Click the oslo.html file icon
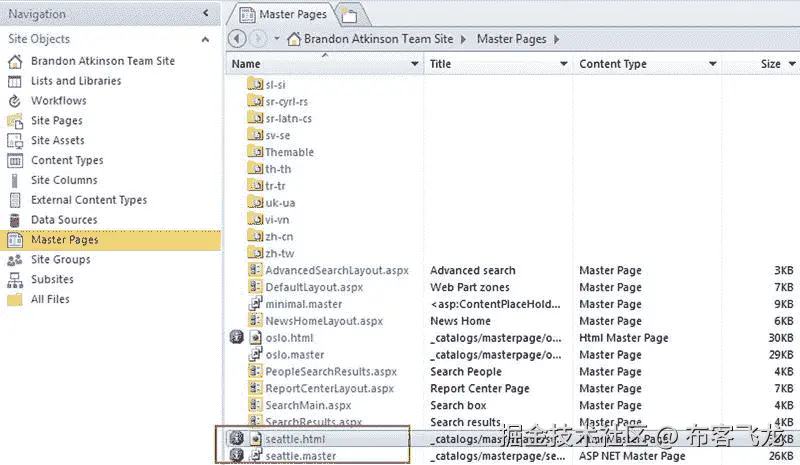This screenshot has height=465, width=800. (255, 337)
